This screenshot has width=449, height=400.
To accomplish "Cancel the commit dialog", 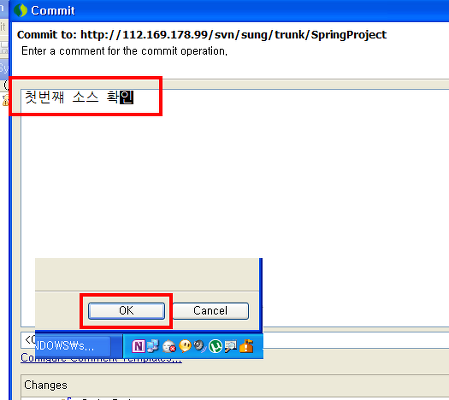I will click(x=210, y=311).
